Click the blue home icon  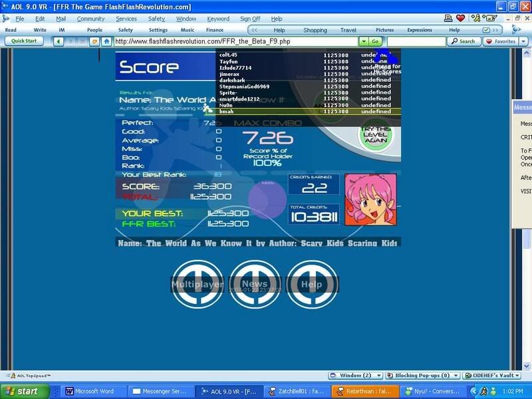tap(106, 41)
